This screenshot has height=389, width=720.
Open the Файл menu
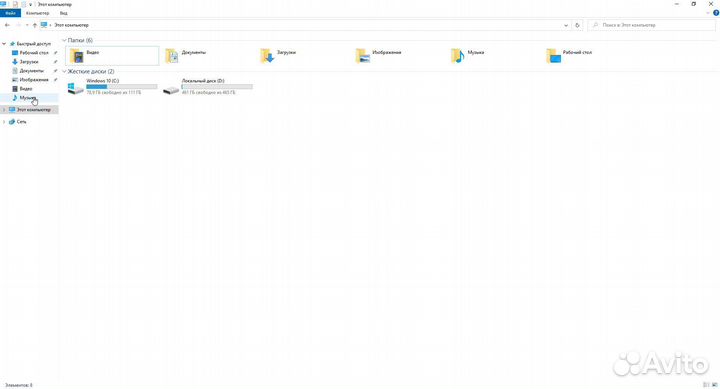10,13
